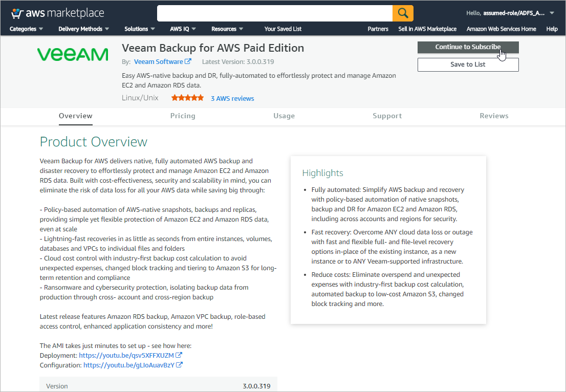This screenshot has height=392, width=566.
Task: Click external link icon after Configuration URL
Action: (x=179, y=365)
